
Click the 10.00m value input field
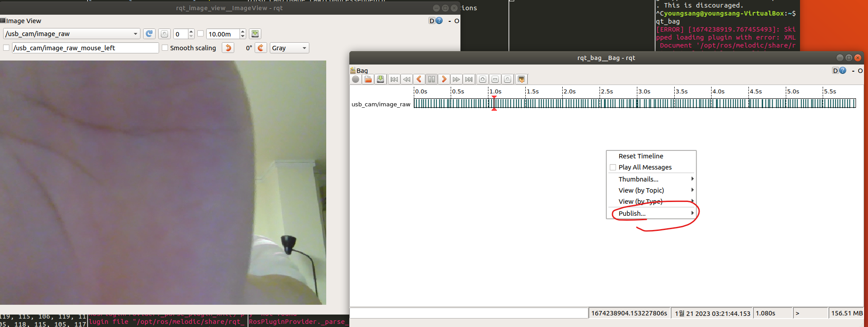223,34
